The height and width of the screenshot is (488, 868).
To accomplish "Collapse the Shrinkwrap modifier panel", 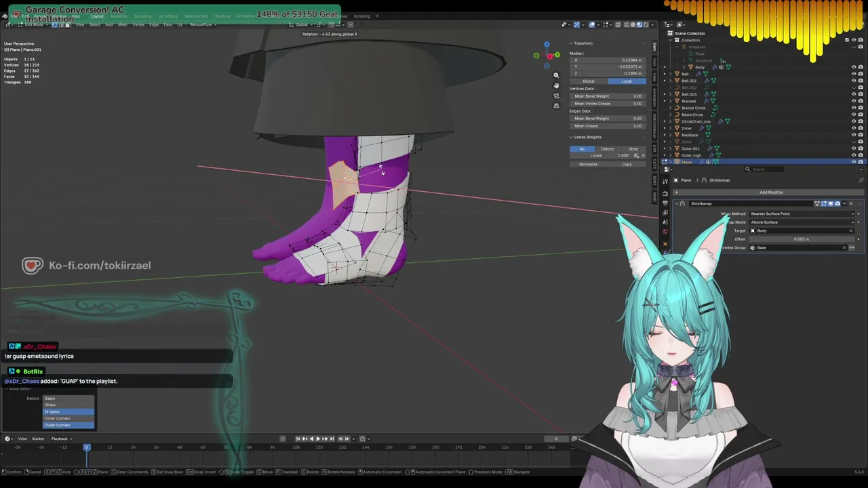I will tap(677, 203).
